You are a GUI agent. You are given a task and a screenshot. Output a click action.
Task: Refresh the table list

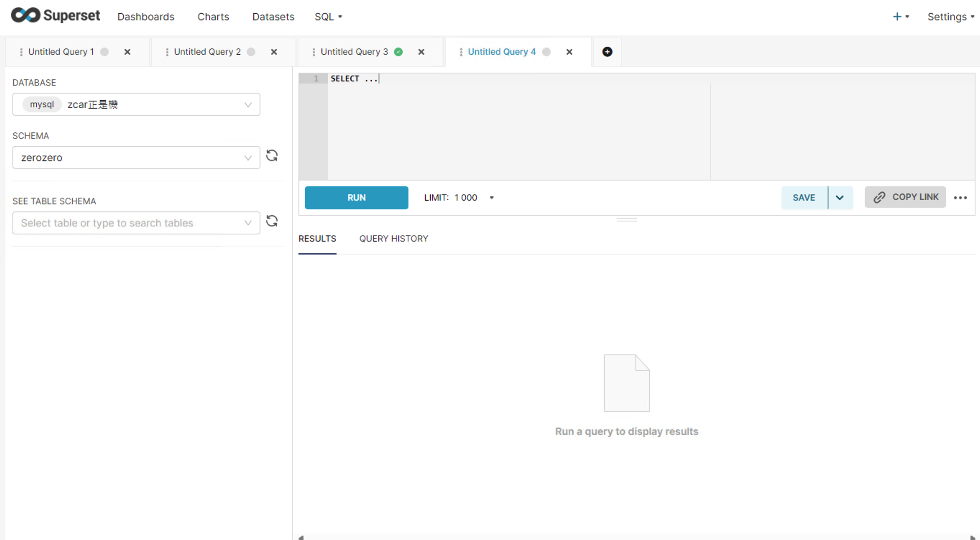tap(272, 221)
